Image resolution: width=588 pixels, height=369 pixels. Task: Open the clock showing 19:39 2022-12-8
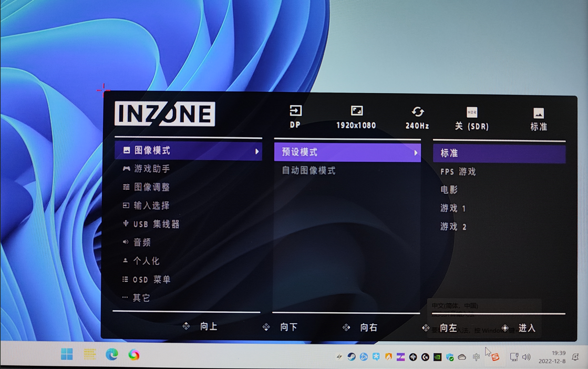pyautogui.click(x=552, y=357)
